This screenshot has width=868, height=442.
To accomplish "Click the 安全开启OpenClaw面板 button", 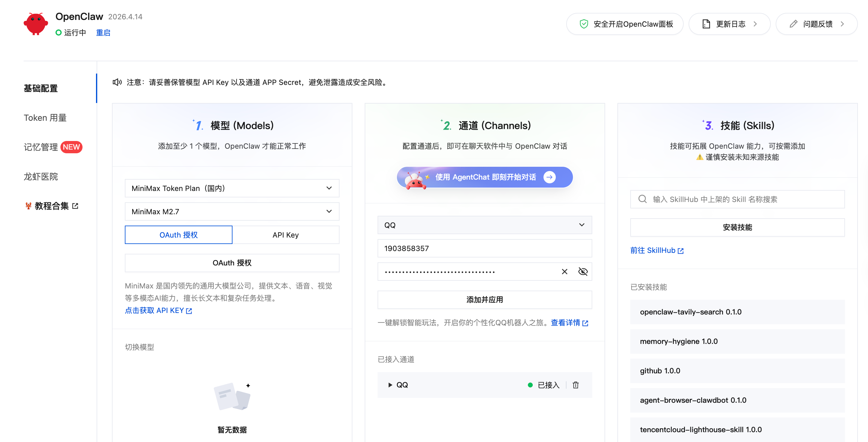I will 625,24.
